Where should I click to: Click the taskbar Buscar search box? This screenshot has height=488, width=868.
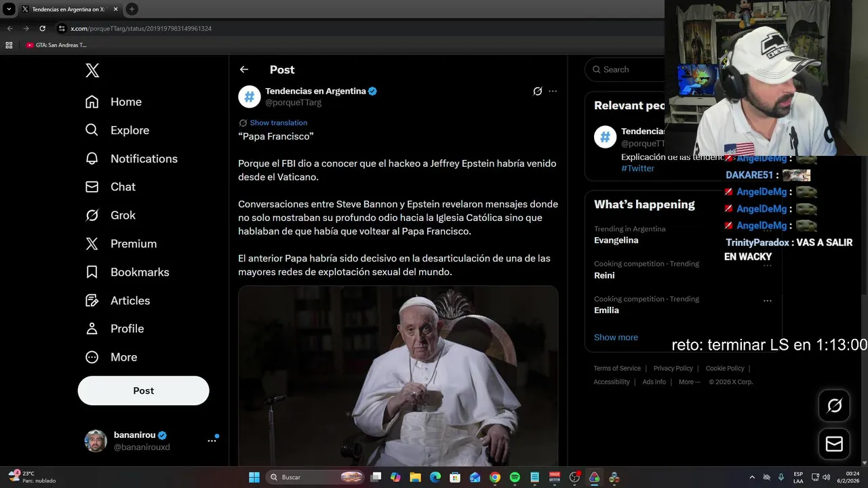click(x=315, y=477)
